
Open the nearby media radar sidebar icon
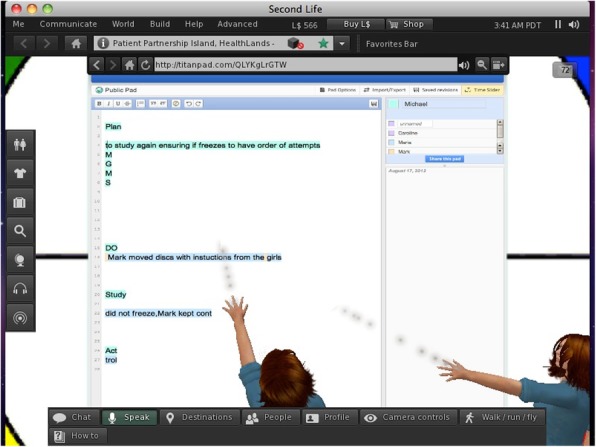click(20, 318)
